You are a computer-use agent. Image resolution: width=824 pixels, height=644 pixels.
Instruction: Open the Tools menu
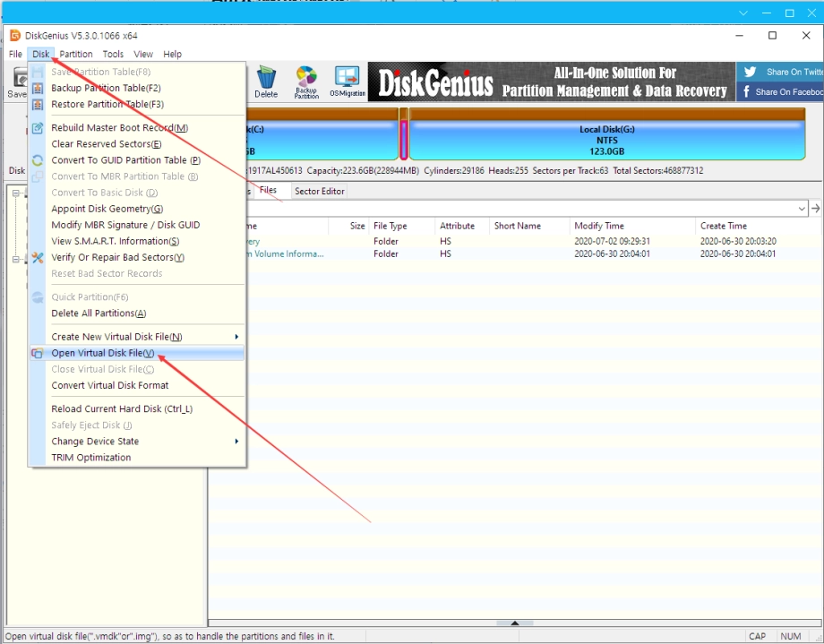(113, 54)
